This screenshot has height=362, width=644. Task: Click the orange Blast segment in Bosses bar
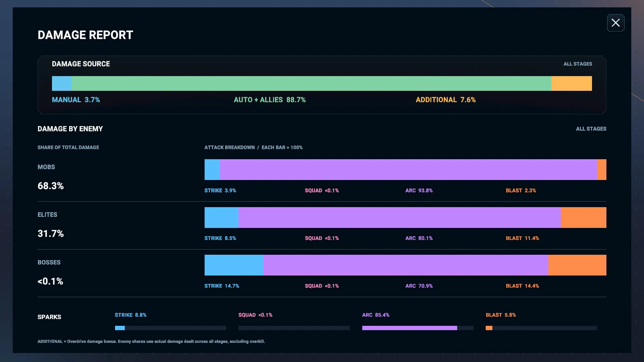[x=577, y=265]
